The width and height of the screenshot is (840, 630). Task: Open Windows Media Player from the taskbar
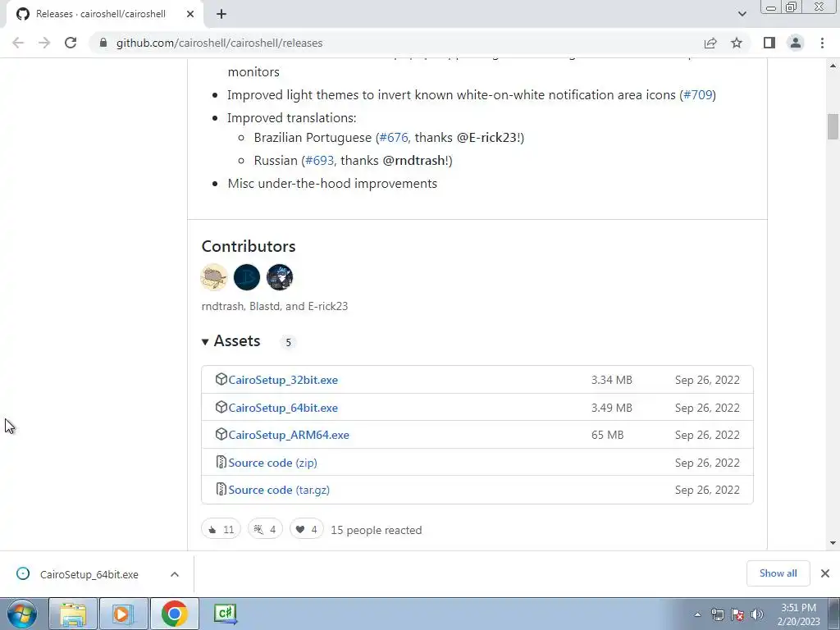point(123,614)
